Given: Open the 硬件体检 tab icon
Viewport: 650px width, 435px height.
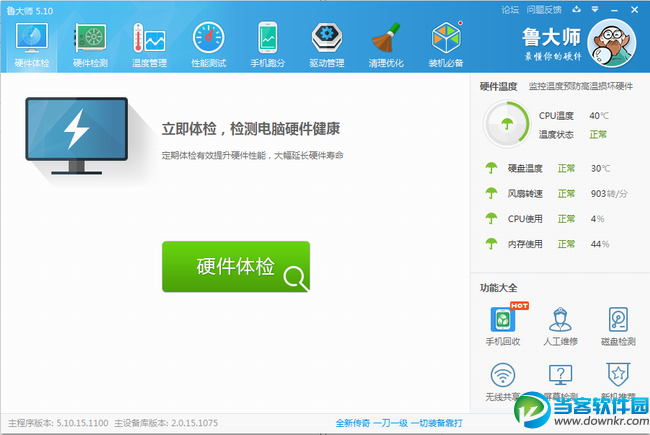Looking at the screenshot, I should 32,38.
